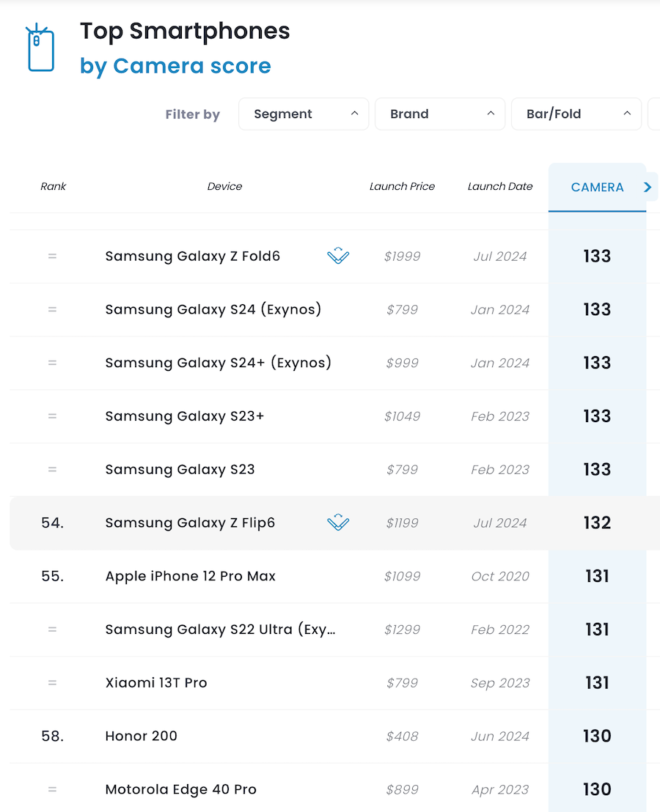The height and width of the screenshot is (812, 660).
Task: Sort by the Launch Date column header
Action: 500,187
